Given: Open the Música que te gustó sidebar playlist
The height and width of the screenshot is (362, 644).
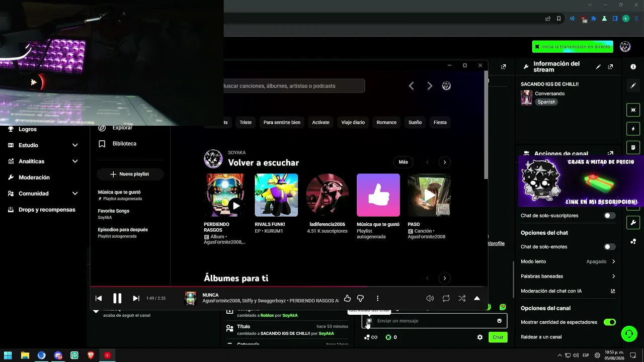Looking at the screenshot, I should coord(120,195).
